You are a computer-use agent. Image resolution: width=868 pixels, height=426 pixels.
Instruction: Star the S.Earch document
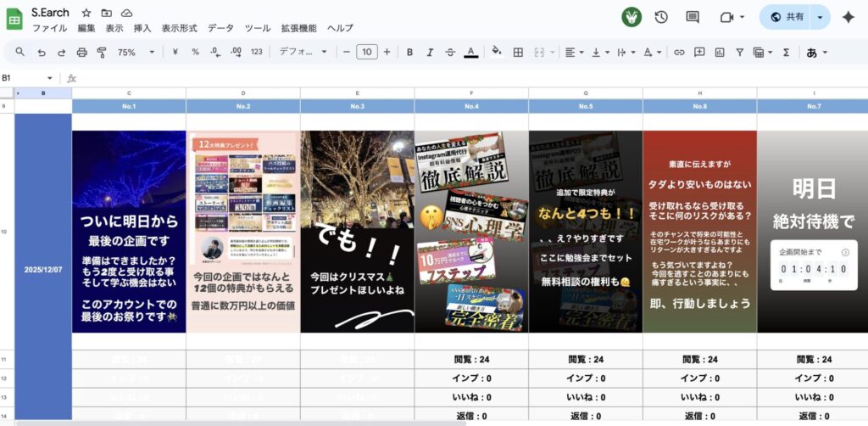86,14
